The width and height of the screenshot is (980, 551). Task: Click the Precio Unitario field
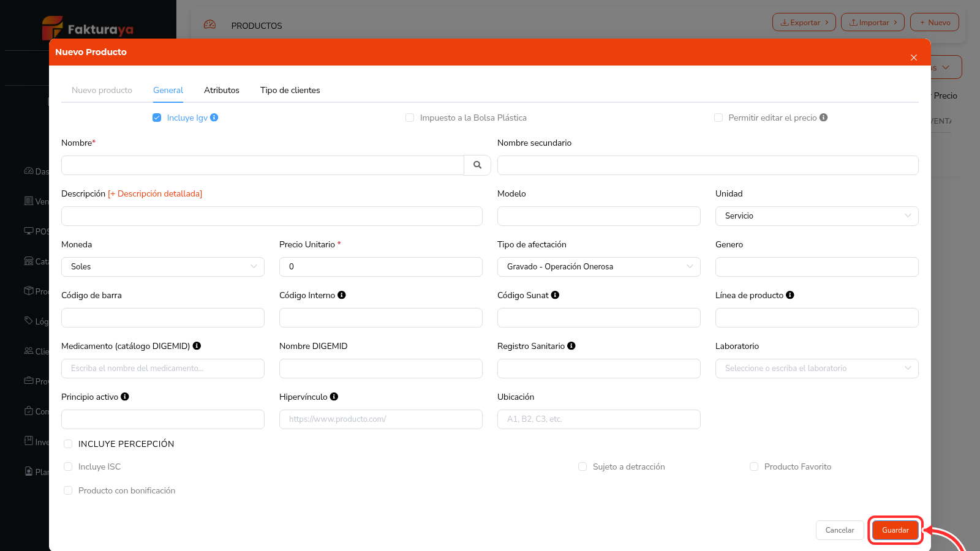point(381,267)
